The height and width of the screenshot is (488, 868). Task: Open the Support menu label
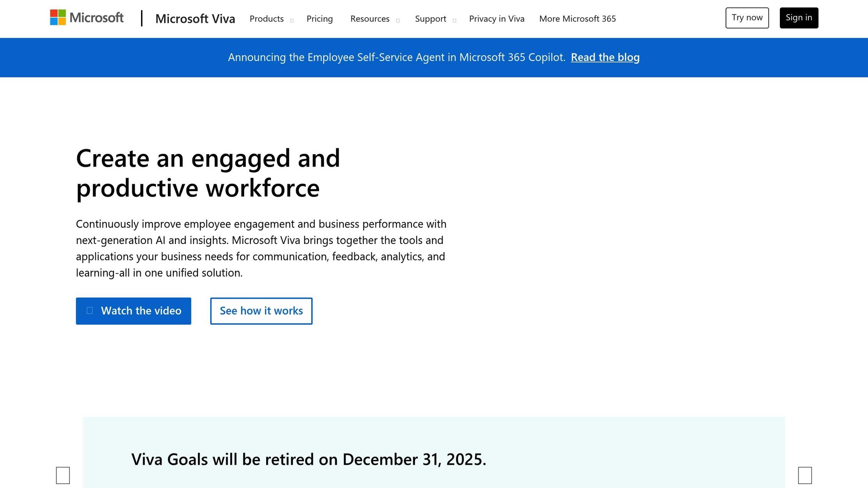[x=430, y=19]
